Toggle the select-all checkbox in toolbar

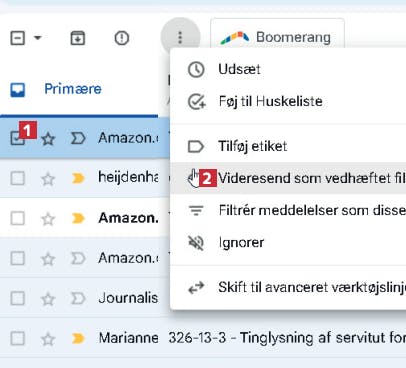18,38
